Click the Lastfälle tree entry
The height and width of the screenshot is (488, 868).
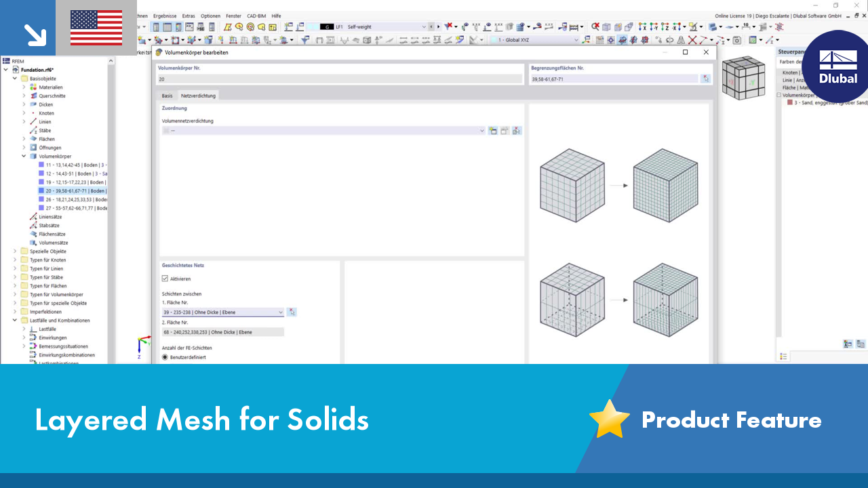click(x=47, y=329)
